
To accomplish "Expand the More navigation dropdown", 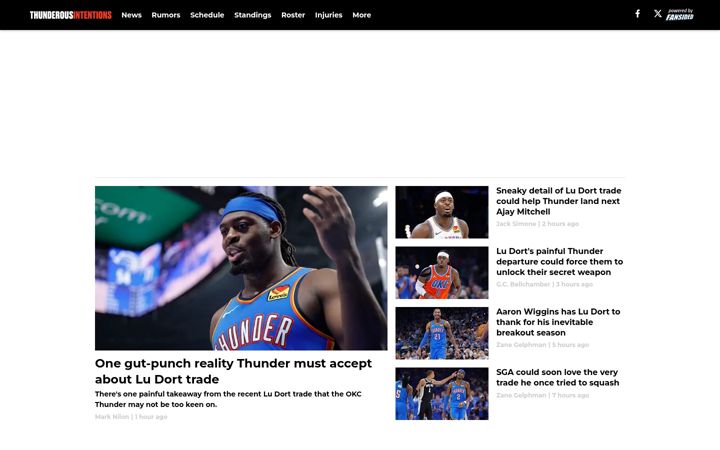I will click(x=361, y=15).
